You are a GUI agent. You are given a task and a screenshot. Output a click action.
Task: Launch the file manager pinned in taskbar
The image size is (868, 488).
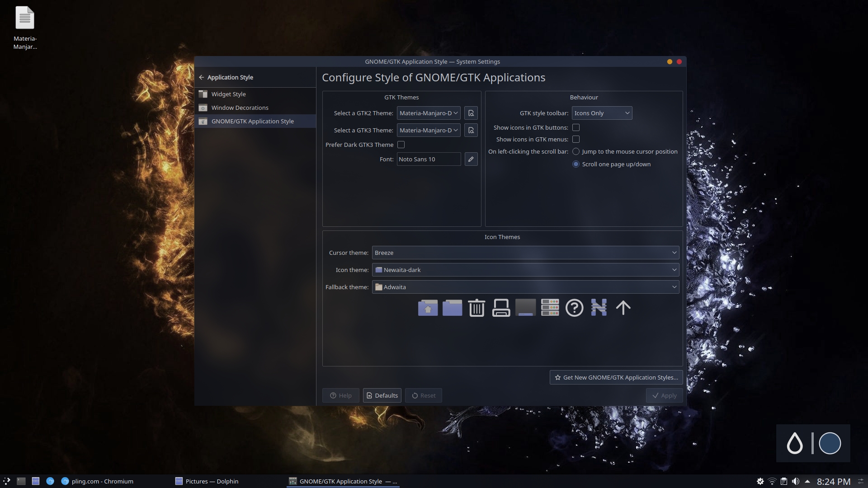click(36, 481)
